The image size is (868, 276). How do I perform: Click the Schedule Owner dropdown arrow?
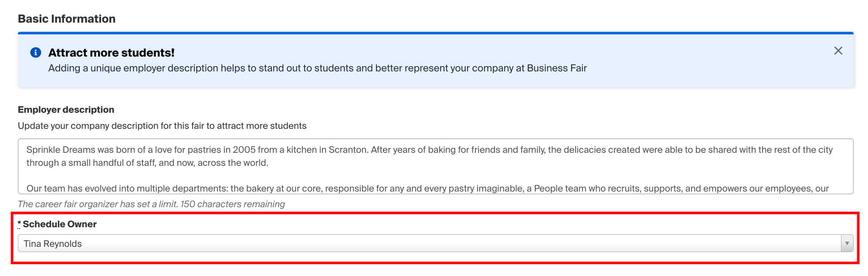[847, 243]
